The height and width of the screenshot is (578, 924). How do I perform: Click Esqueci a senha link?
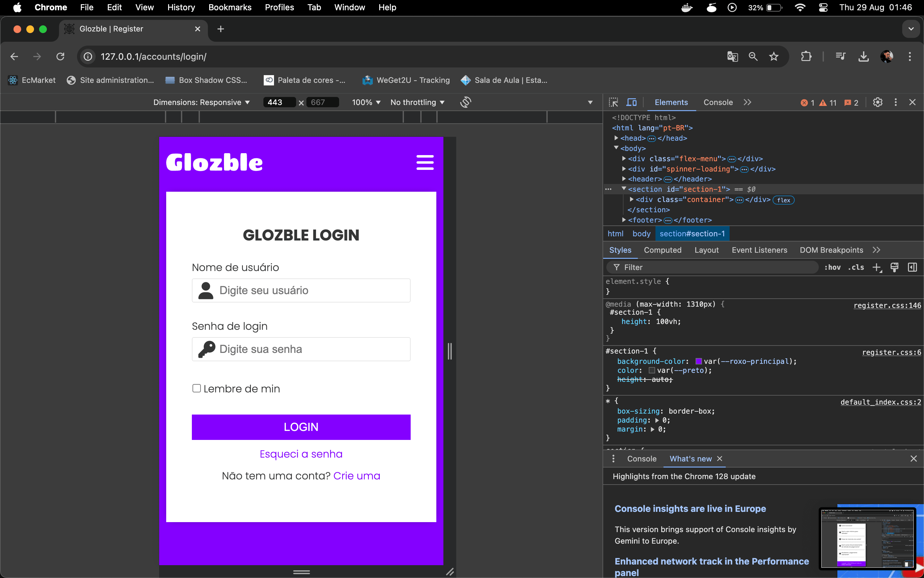(x=301, y=454)
